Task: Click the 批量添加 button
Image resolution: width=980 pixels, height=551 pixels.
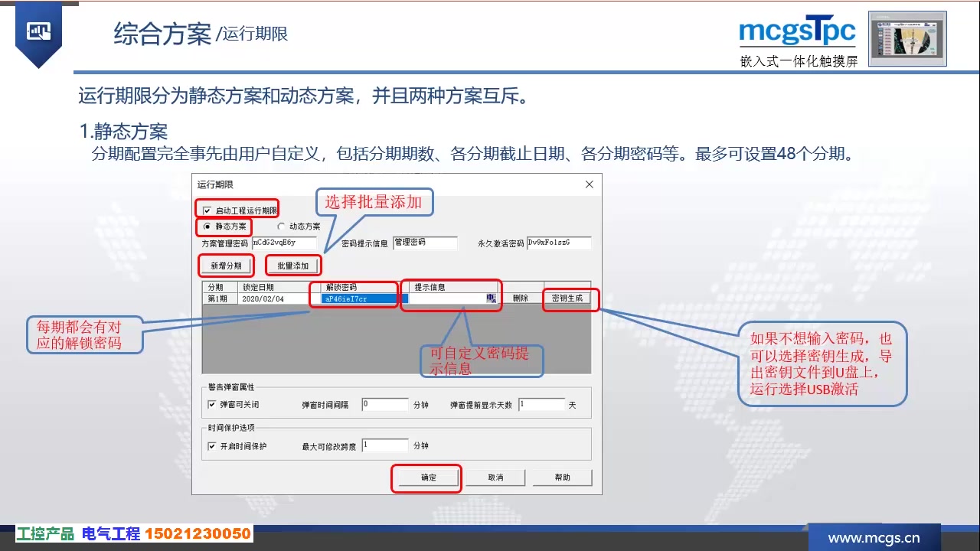Action: [292, 265]
